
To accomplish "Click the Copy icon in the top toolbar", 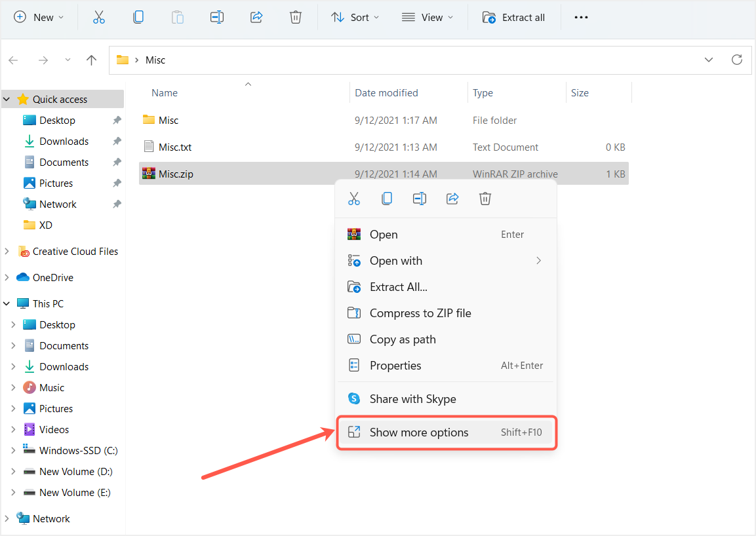I will [138, 18].
